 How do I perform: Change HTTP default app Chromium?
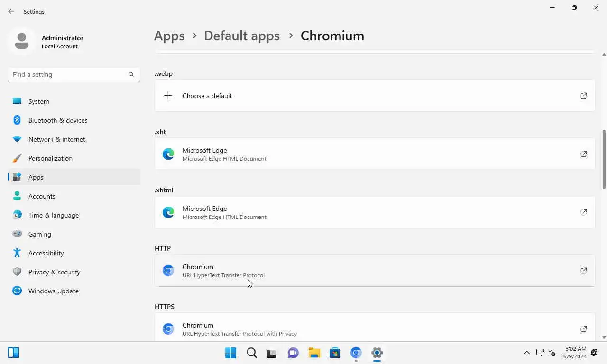[x=375, y=271]
